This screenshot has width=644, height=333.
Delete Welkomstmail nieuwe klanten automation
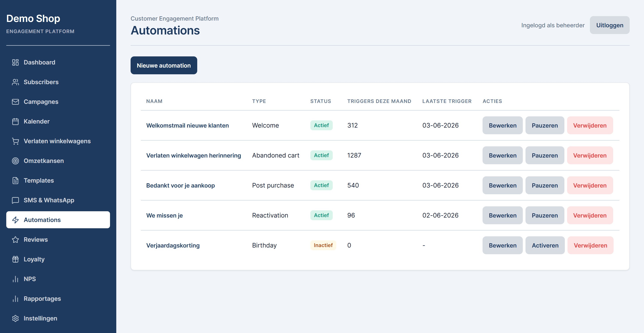coord(590,125)
